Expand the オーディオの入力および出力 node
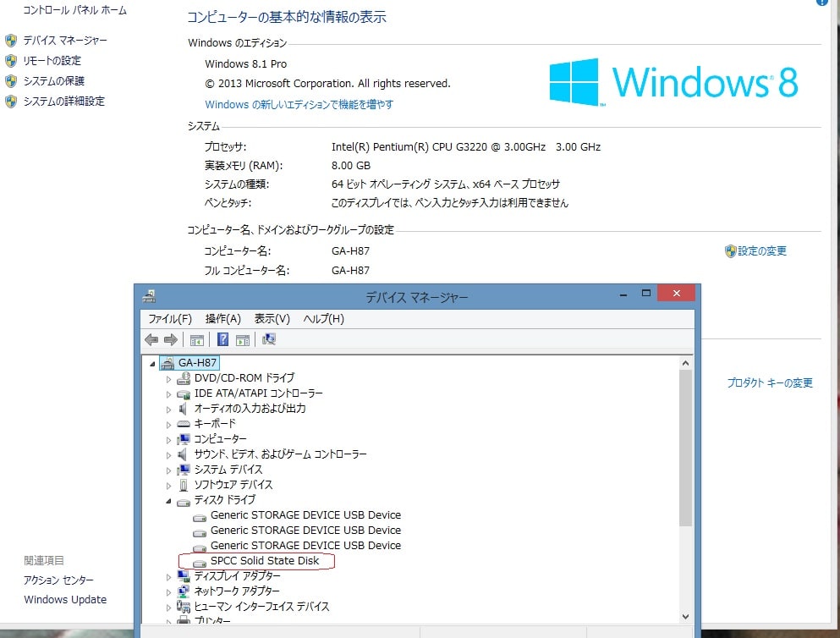 click(x=168, y=410)
